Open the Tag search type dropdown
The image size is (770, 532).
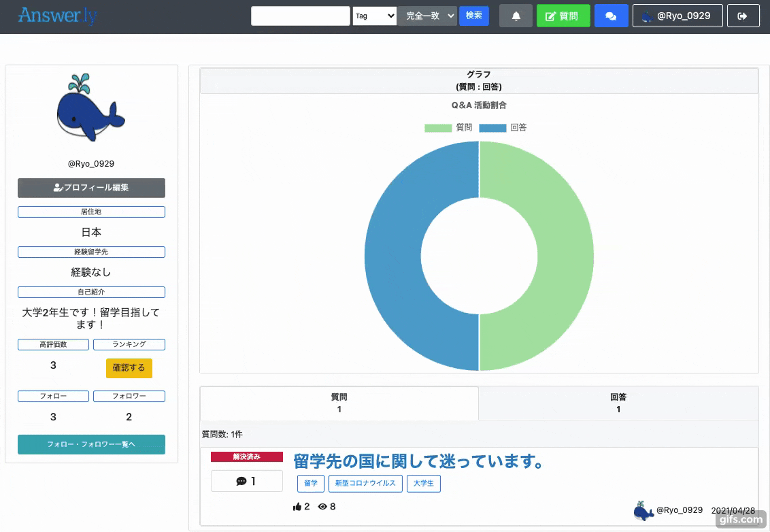coord(374,16)
